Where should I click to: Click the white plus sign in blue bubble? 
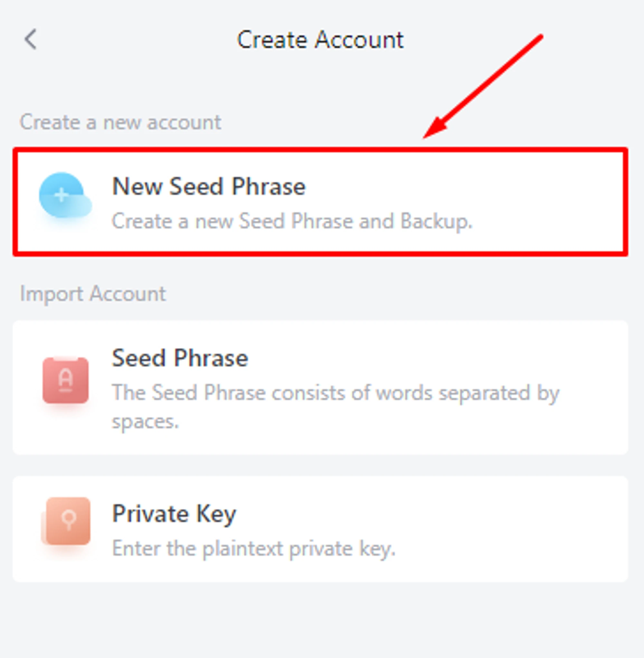61,195
